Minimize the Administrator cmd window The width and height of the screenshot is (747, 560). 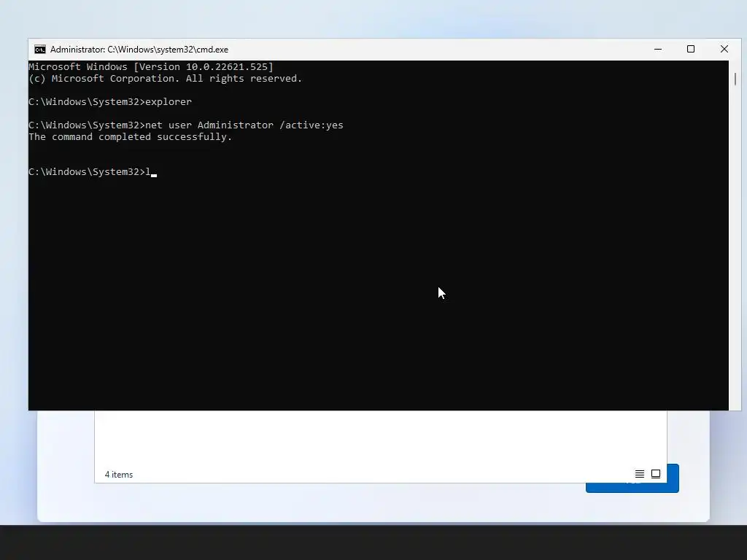point(658,49)
